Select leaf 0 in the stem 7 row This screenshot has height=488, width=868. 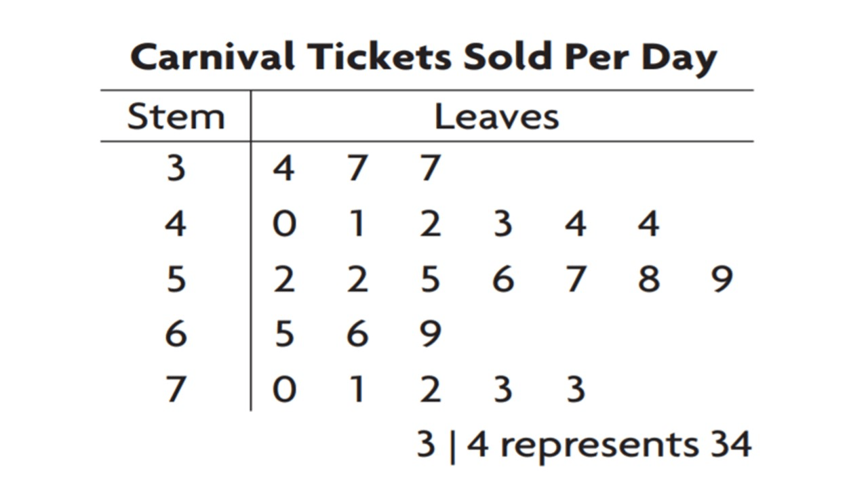coord(283,389)
